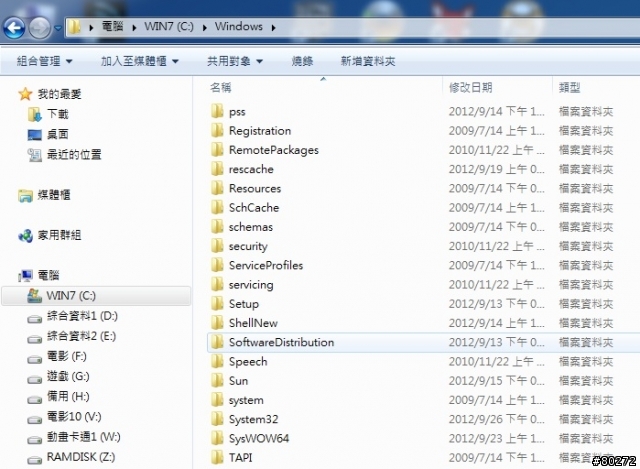
Task: Select the Registration folder
Action: tap(251, 131)
